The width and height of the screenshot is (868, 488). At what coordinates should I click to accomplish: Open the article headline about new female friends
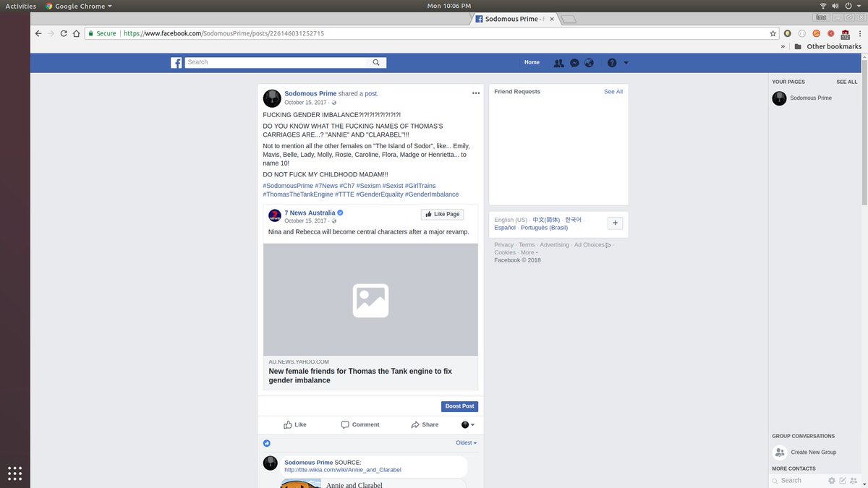pyautogui.click(x=360, y=375)
